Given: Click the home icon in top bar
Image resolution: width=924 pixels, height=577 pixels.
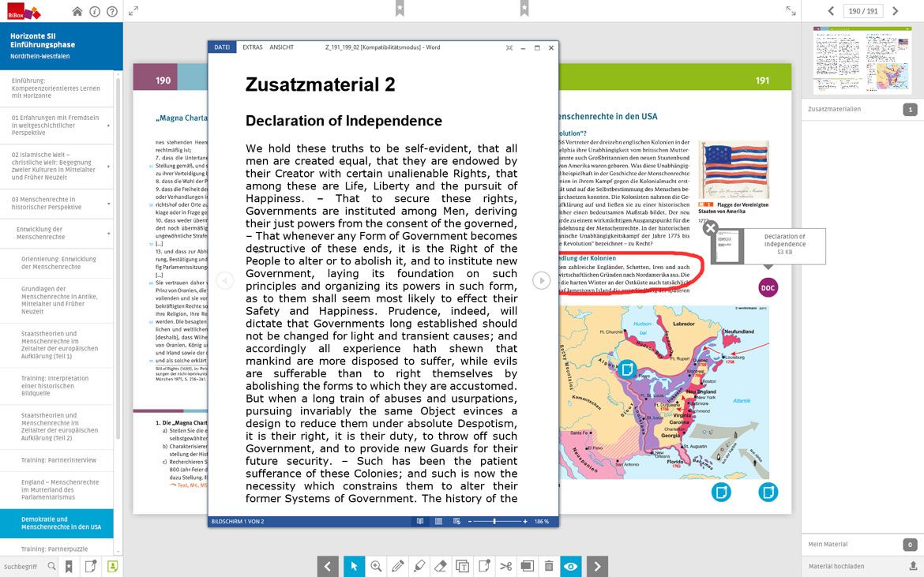Looking at the screenshot, I should pyautogui.click(x=77, y=11).
